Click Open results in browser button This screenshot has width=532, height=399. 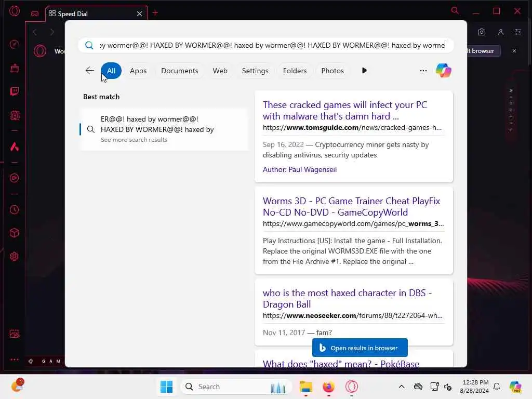click(x=360, y=348)
